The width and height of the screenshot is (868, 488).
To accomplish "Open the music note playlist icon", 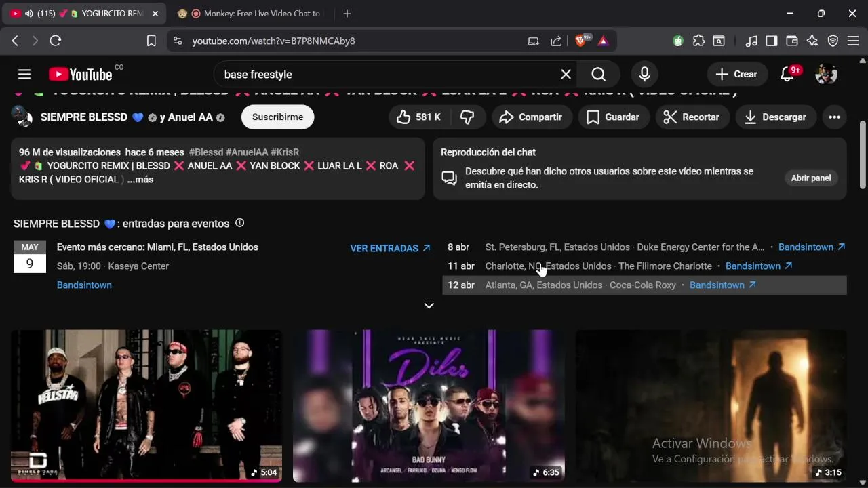I will (751, 41).
